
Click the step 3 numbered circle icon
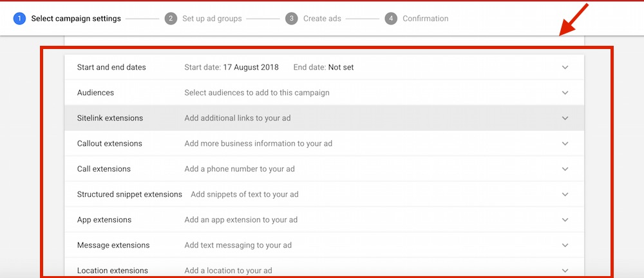click(x=292, y=19)
